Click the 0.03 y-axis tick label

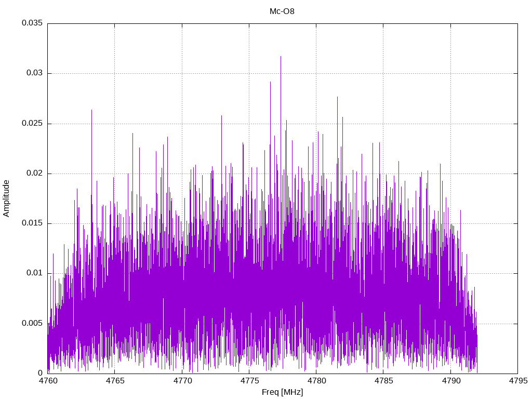34,73
